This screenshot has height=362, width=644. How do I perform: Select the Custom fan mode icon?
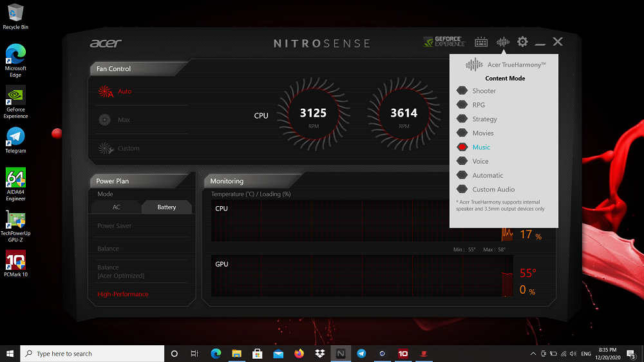(x=106, y=148)
